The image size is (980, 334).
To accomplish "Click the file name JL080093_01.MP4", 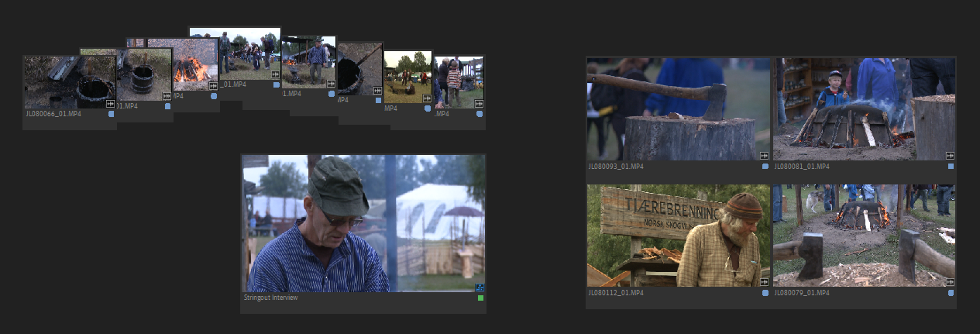I will pyautogui.click(x=617, y=166).
